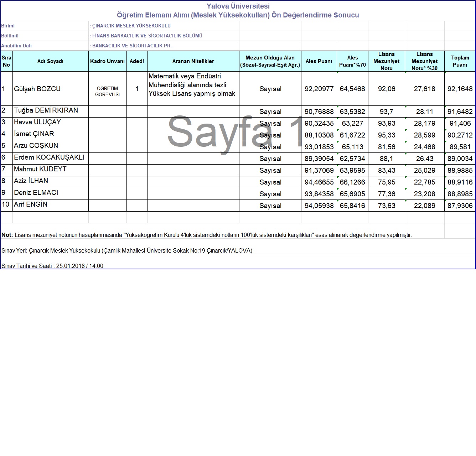Select the Sınav Tarihi ve Saati line

pyautogui.click(x=52, y=266)
